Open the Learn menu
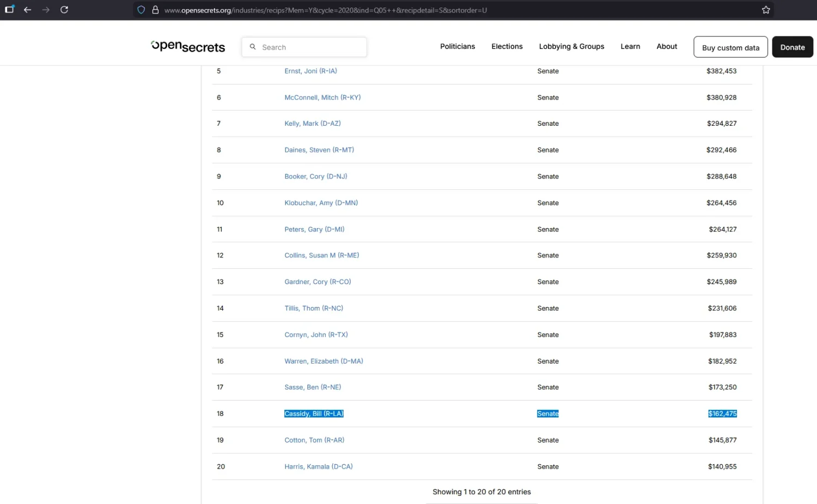The height and width of the screenshot is (504, 817). coord(630,47)
